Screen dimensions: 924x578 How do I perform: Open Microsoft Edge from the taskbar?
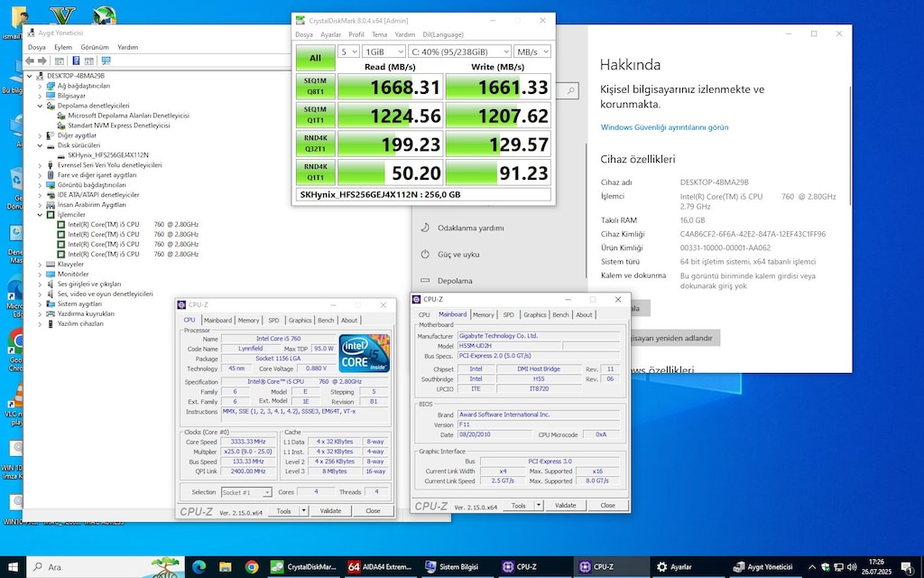point(199,567)
